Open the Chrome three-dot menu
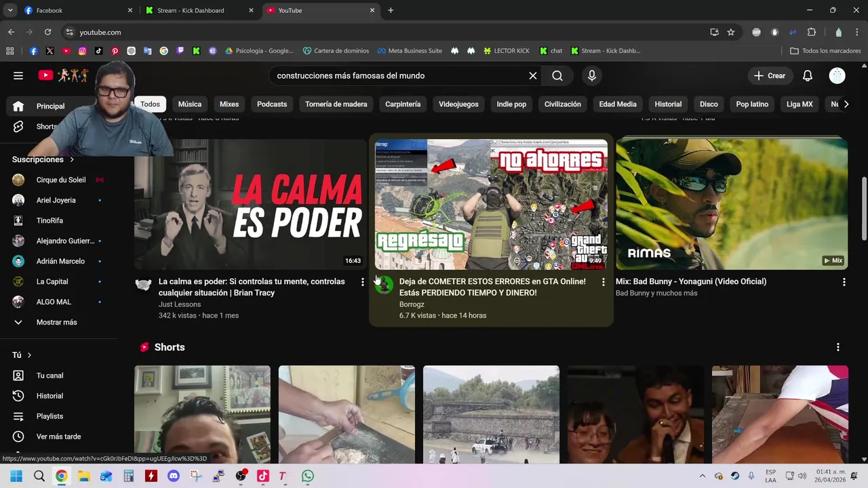Viewport: 868px width, 488px height. click(x=857, y=32)
